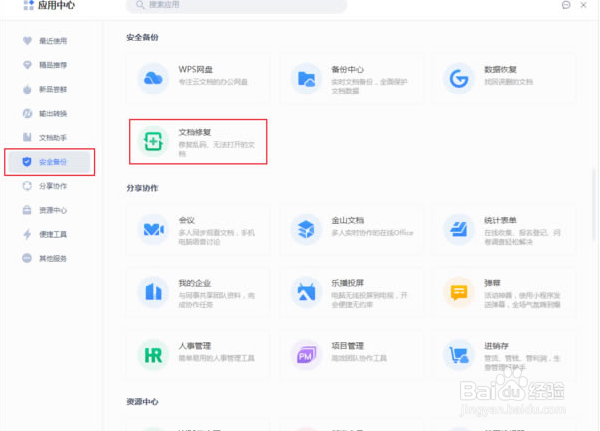This screenshot has width=600, height=431.
Task: Go to 新品尝鲜 category
Action: pyautogui.click(x=49, y=89)
